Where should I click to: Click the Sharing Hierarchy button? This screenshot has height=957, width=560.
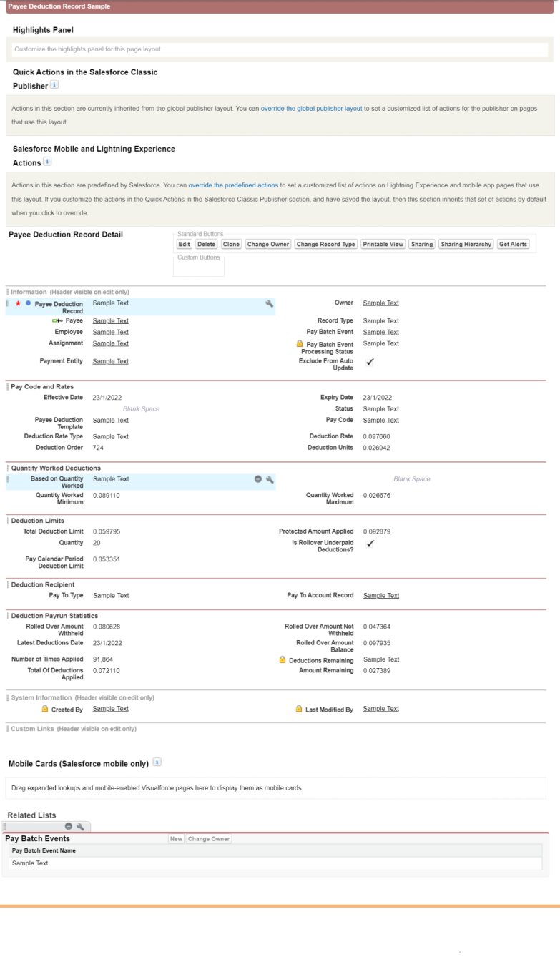coord(466,245)
